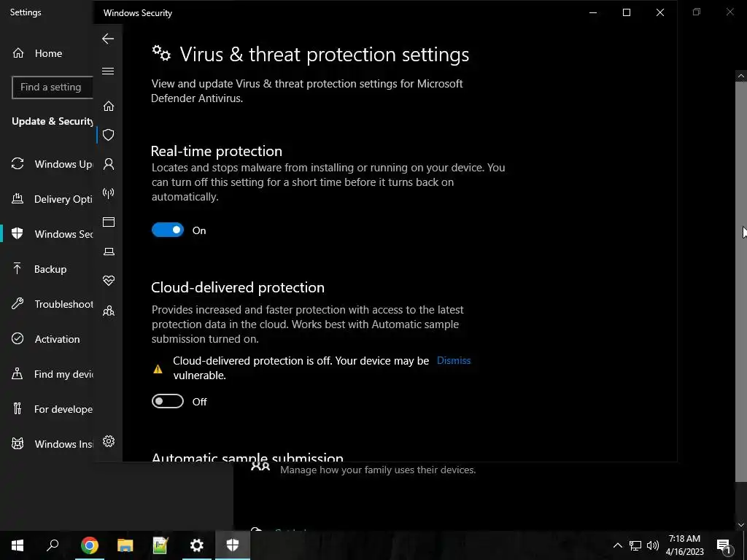Image resolution: width=747 pixels, height=560 pixels.
Task: Select Backup in Settings sidebar
Action: pyautogui.click(x=50, y=269)
